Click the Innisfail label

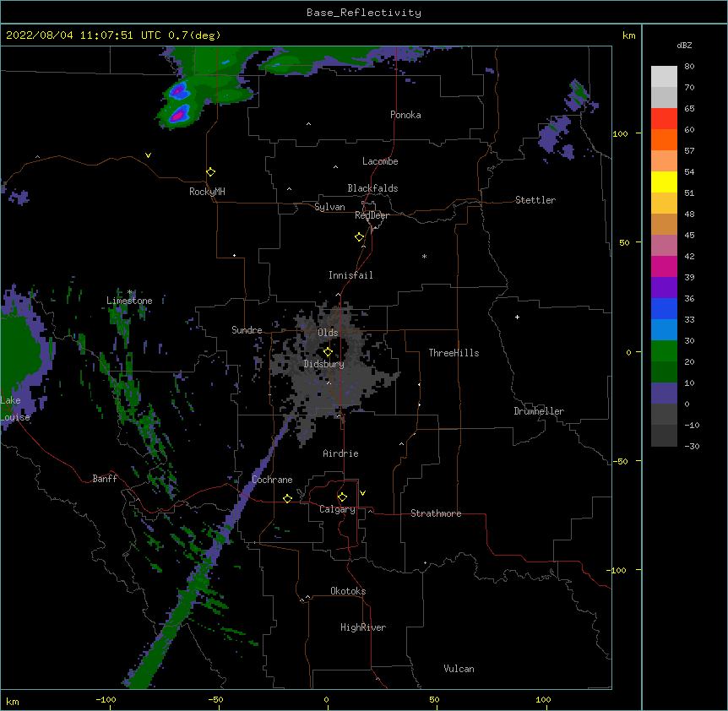350,275
